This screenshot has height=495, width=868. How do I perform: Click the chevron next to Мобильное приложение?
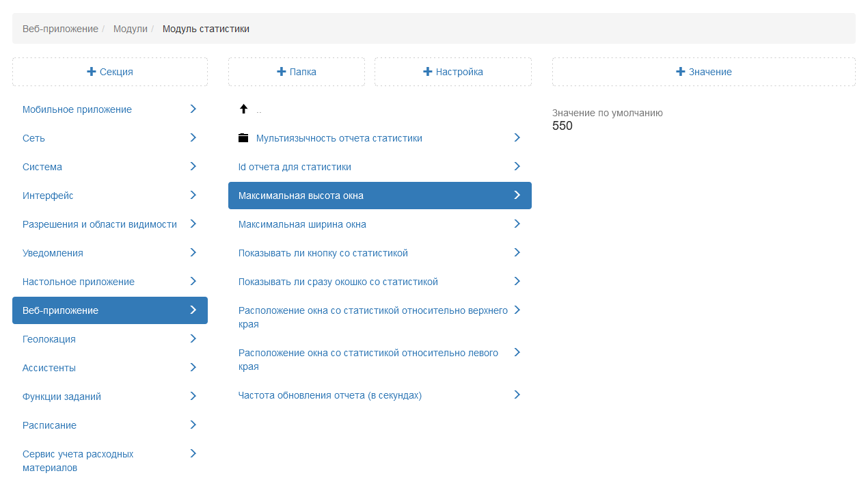(x=193, y=109)
